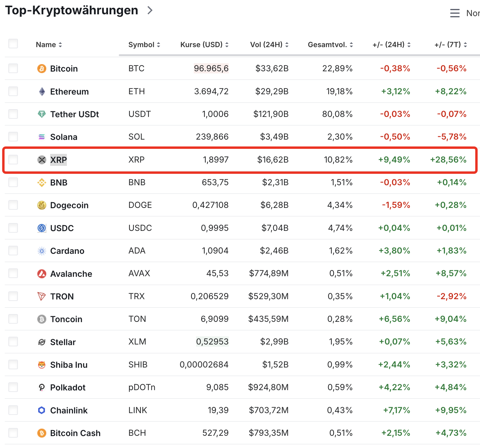Open the Chainlink name link
Screen dimensions: 480x448
coord(69,410)
